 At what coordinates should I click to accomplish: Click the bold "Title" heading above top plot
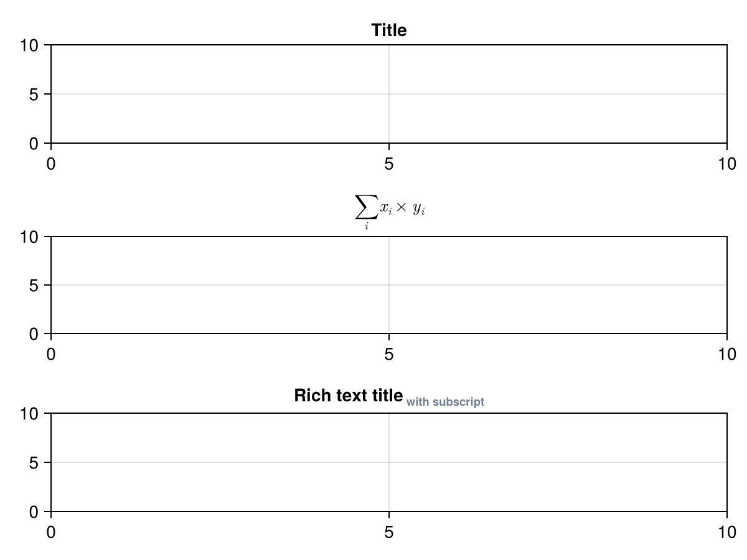pos(389,30)
